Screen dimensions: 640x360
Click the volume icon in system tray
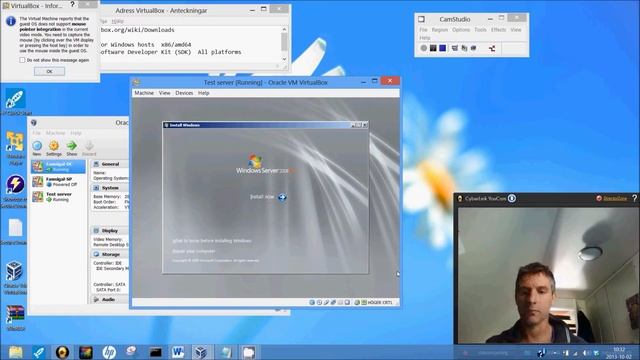point(585,353)
